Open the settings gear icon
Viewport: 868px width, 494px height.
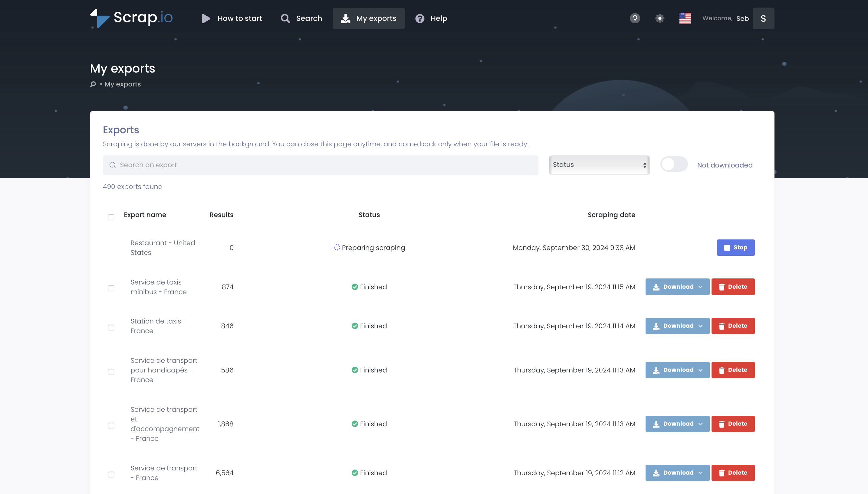pyautogui.click(x=659, y=18)
